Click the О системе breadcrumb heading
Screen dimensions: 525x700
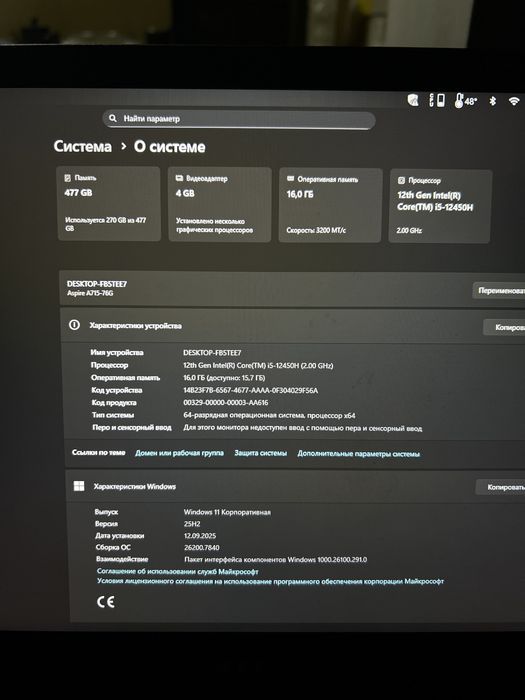click(x=170, y=147)
